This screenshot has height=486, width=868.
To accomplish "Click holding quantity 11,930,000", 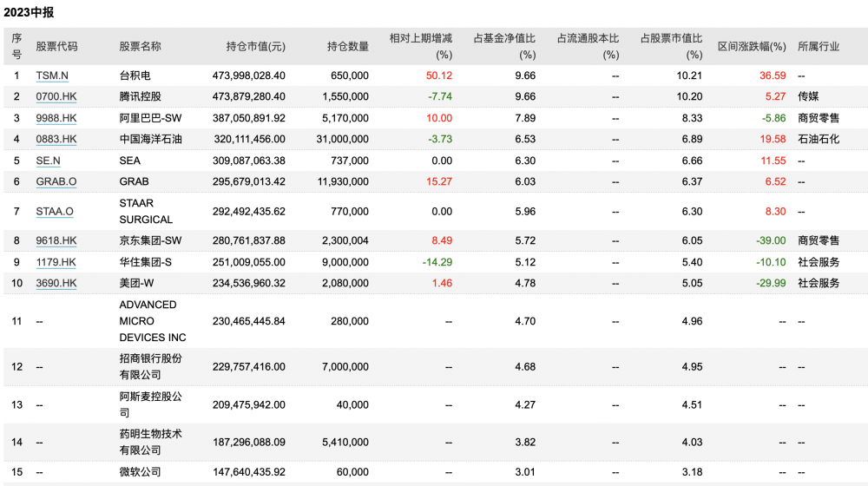I will click(343, 181).
